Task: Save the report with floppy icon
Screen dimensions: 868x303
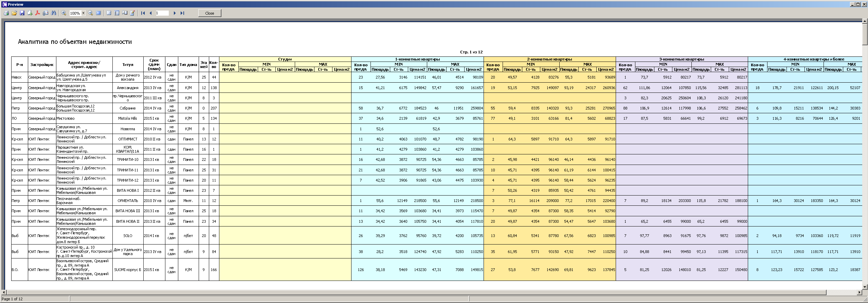Action: click(x=22, y=13)
